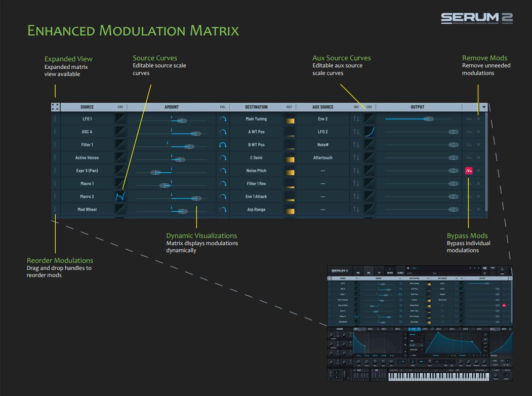Image resolution: width=532 pixels, height=396 pixels.
Task: Remove the Filter 1 modulation with its X
Action: (478, 144)
